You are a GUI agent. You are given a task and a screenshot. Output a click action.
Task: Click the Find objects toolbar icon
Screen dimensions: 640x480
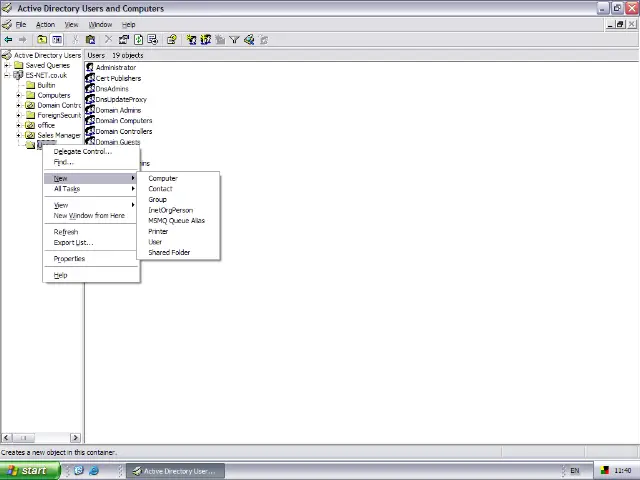point(249,40)
